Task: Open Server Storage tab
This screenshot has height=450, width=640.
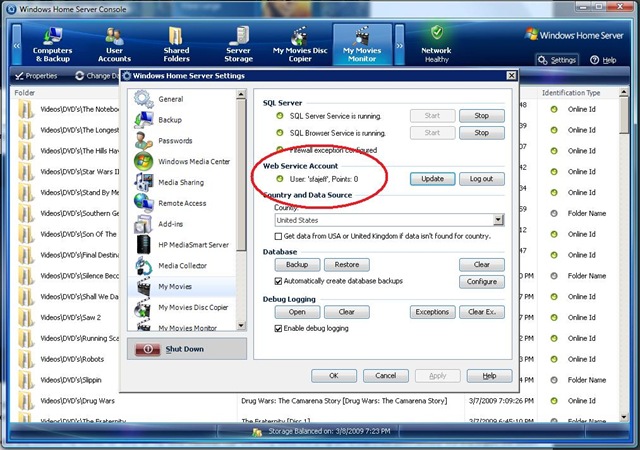Action: 238,45
